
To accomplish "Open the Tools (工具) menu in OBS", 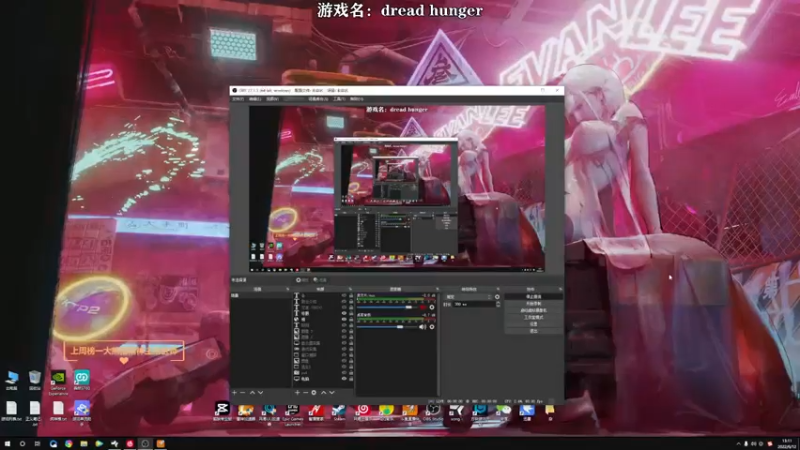I will 339,99.
